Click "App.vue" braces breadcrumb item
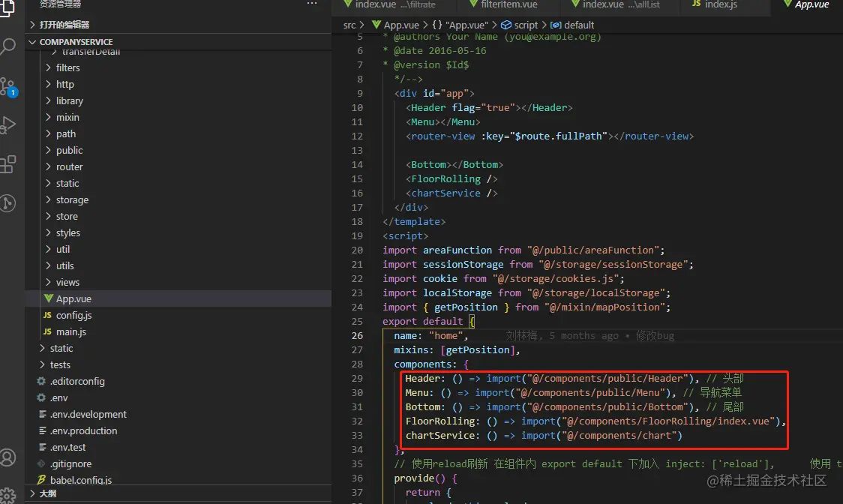Viewport: 843px width, 504px height. (460, 25)
